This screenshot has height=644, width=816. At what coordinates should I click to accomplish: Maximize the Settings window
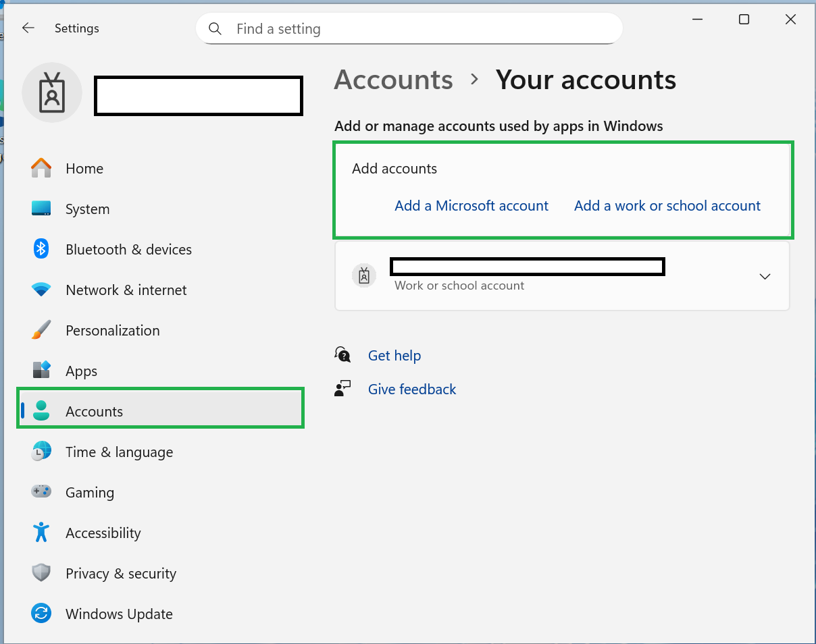pos(744,20)
